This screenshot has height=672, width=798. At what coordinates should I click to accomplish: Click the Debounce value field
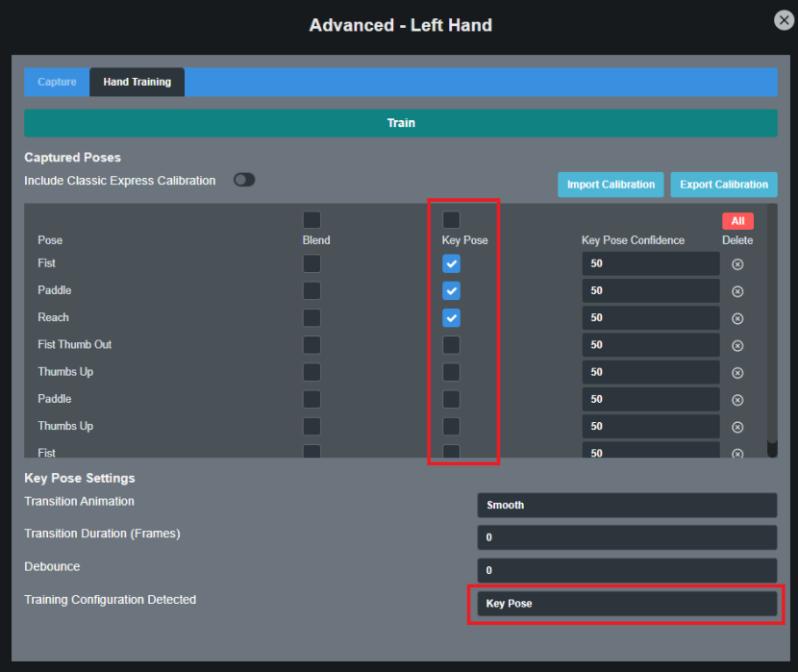627,570
